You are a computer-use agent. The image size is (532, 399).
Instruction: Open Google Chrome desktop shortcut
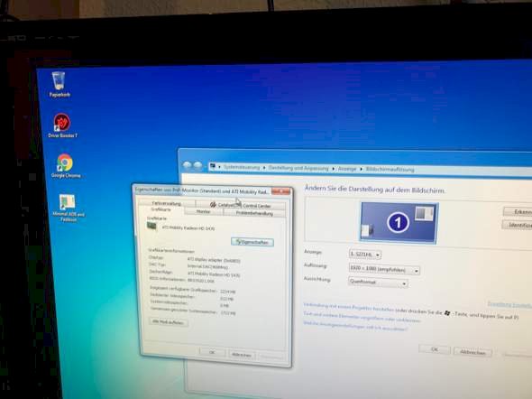(65, 166)
